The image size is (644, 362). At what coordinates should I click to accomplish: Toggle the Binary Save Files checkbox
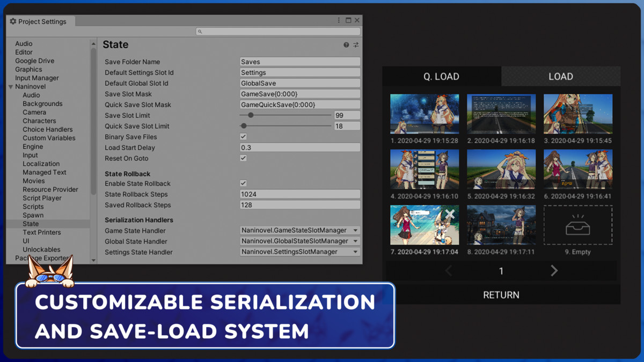[243, 137]
